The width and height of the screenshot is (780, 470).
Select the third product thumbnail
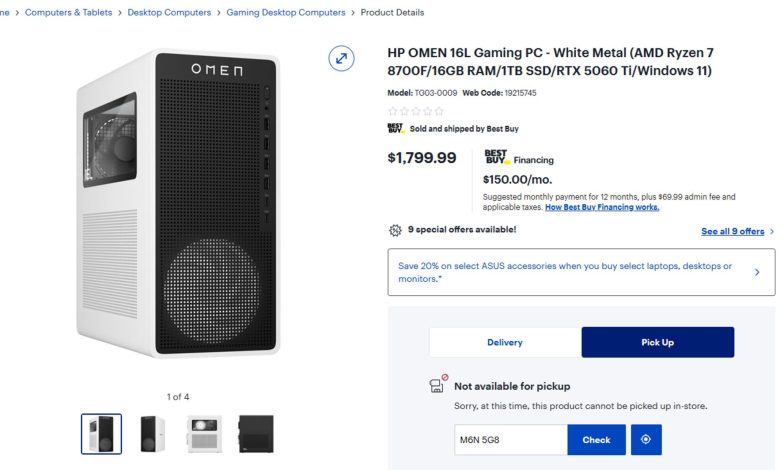pos(204,434)
